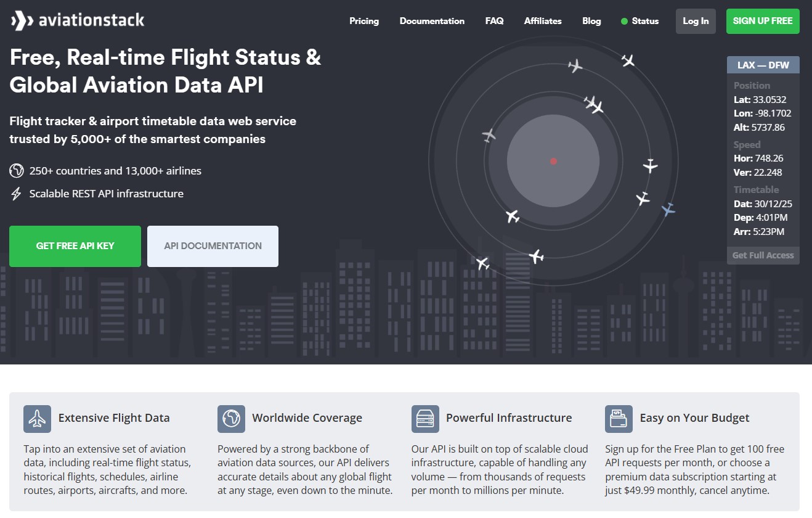This screenshot has width=812, height=518.
Task: Click the Log In button
Action: [696, 20]
